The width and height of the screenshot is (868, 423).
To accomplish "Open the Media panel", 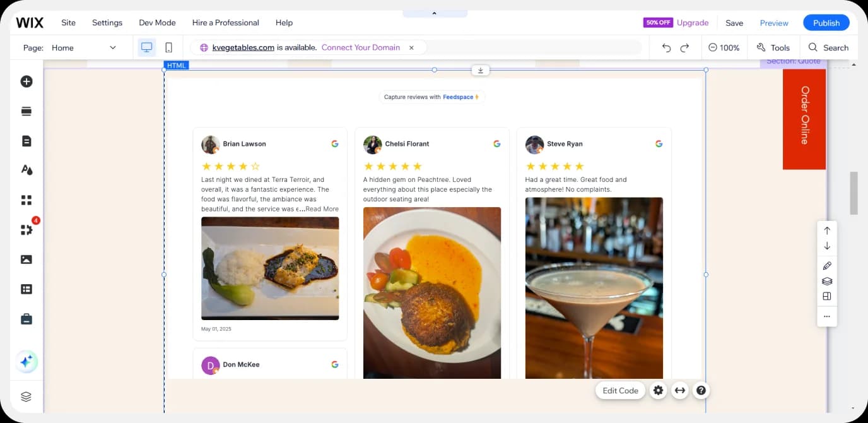I will pyautogui.click(x=26, y=259).
